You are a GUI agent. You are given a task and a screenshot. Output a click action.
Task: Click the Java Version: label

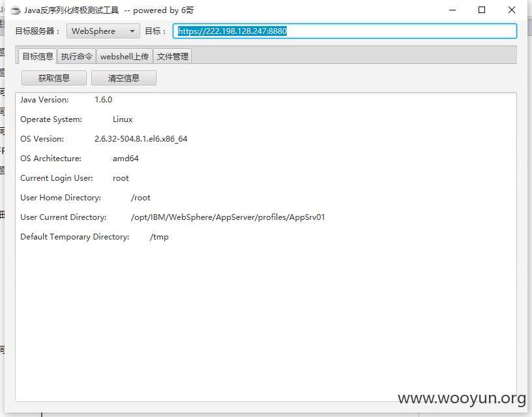pos(44,100)
